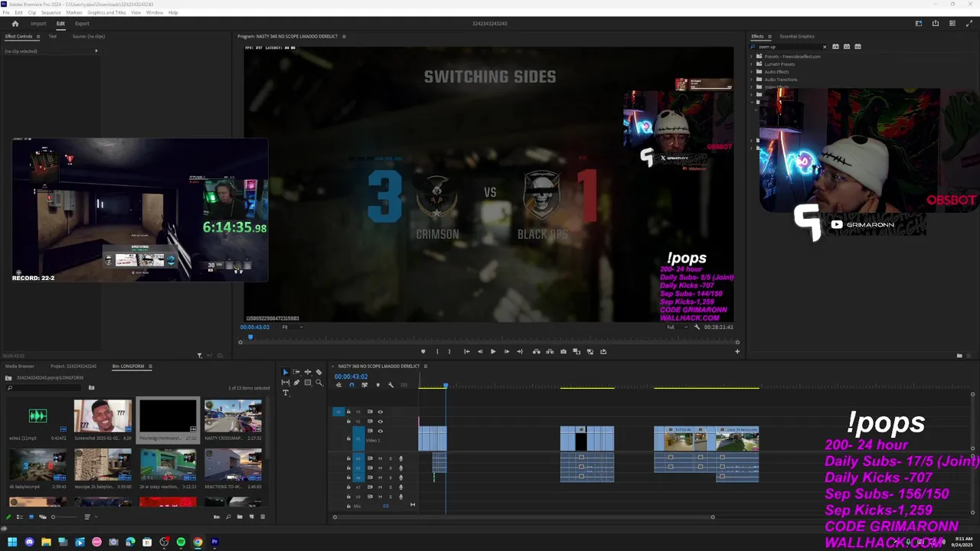Expand the Lumetri Presets folder

[751, 64]
